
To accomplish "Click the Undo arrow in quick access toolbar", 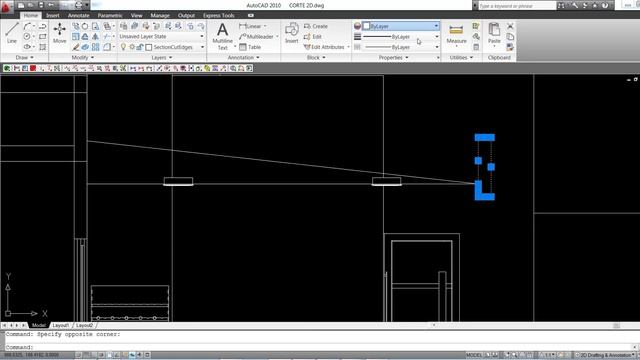I will tap(51, 5).
